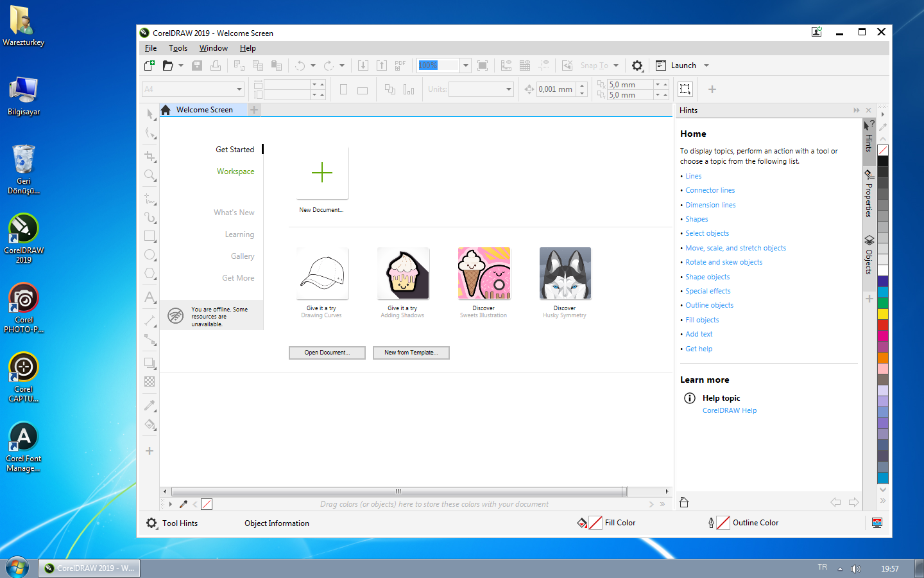Select the Text tool
Viewport: 924px width, 578px height.
(150, 297)
